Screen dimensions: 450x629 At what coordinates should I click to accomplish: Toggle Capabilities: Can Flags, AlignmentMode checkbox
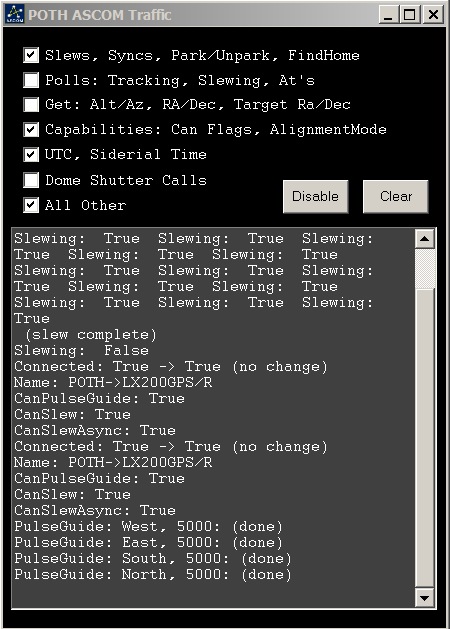[x=31, y=130]
